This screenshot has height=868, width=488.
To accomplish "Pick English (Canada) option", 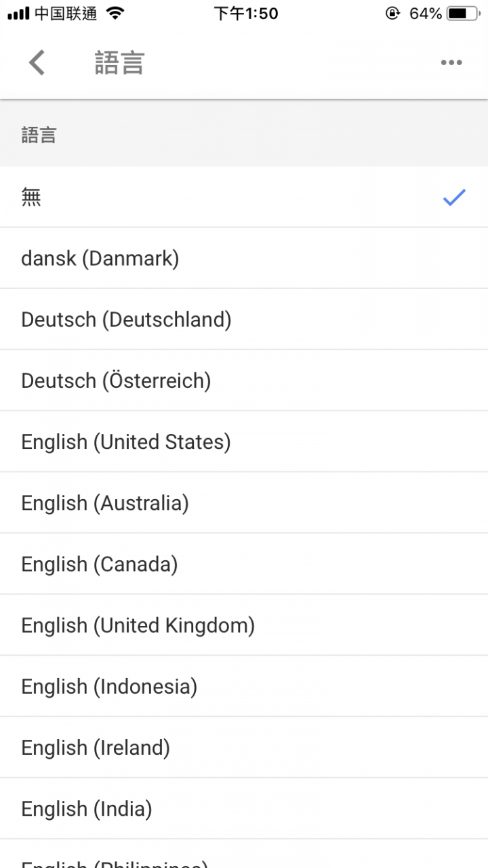I will click(x=244, y=564).
